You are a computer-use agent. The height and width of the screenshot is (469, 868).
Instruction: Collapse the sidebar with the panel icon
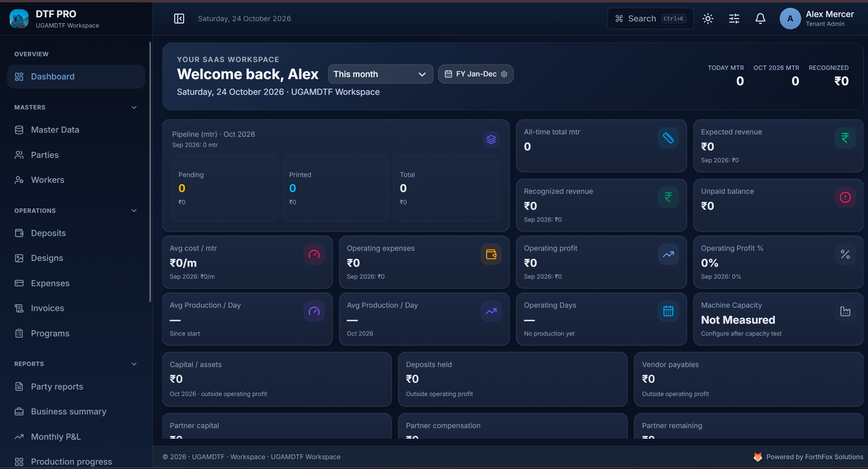179,18
